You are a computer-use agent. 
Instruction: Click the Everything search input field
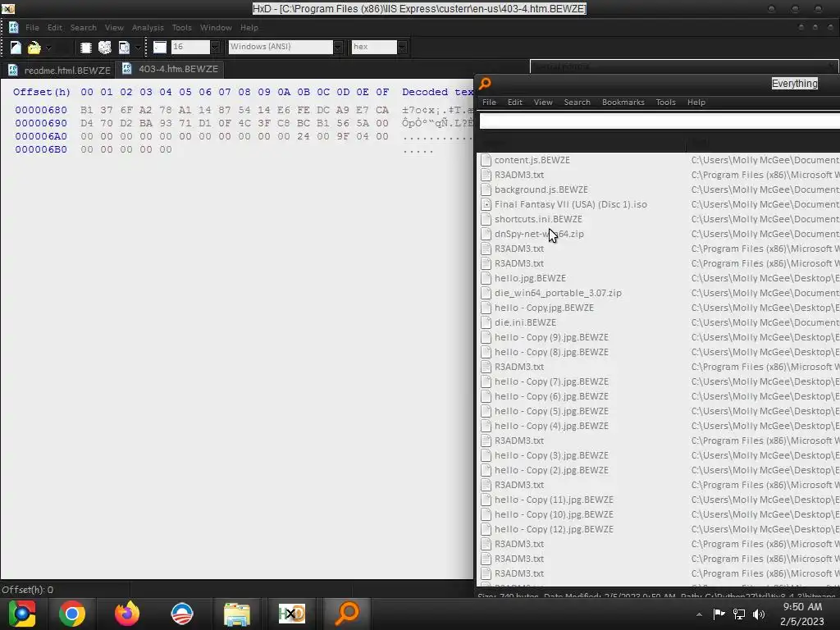coord(660,121)
